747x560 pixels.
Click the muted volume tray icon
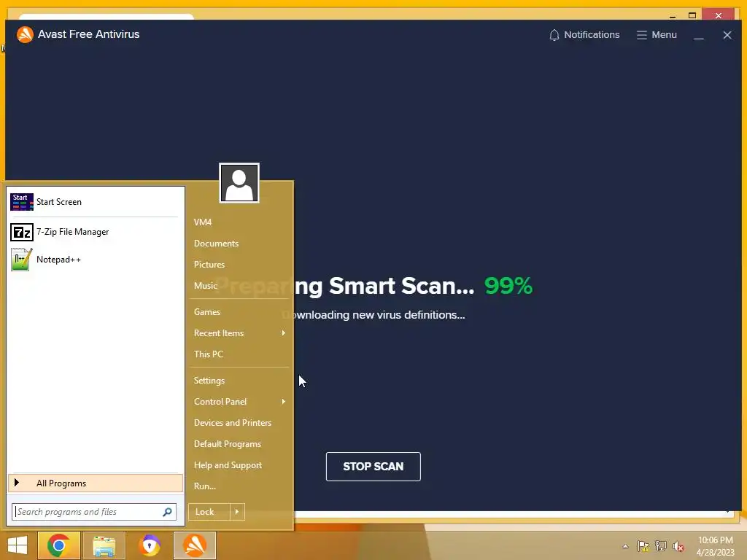(678, 546)
